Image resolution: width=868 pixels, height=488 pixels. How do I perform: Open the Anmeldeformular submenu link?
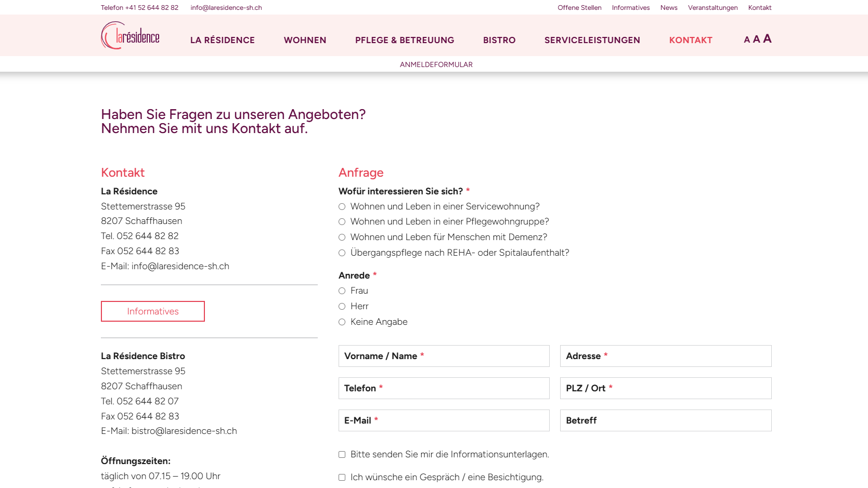436,64
